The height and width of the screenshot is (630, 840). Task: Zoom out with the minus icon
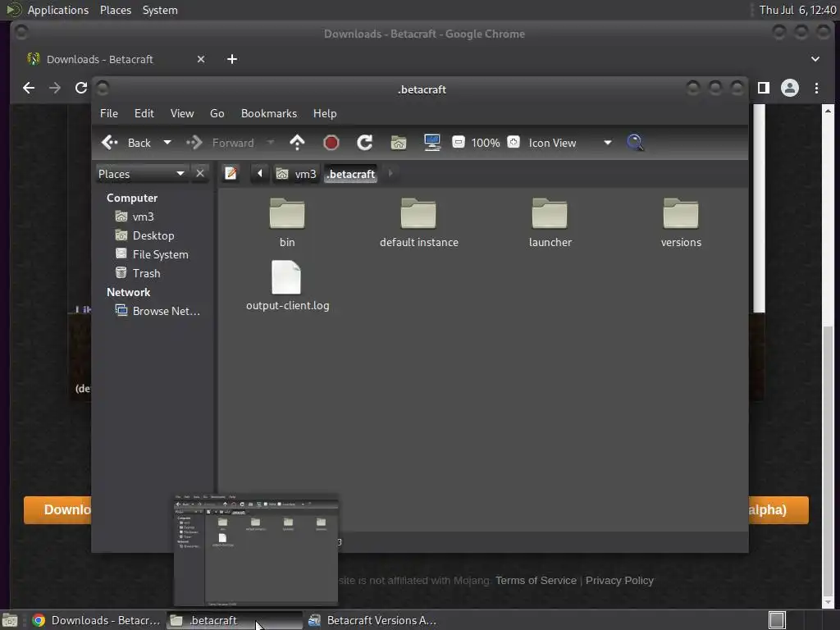(458, 142)
